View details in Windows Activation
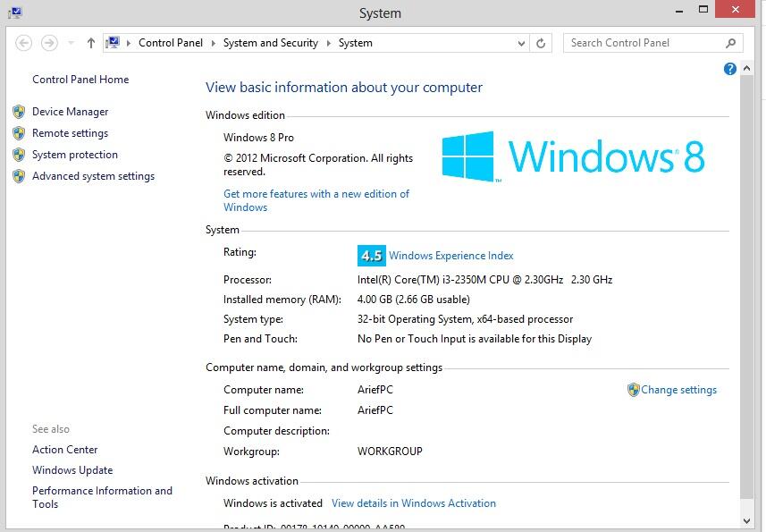Image resolution: width=766 pixels, height=532 pixels. click(413, 503)
